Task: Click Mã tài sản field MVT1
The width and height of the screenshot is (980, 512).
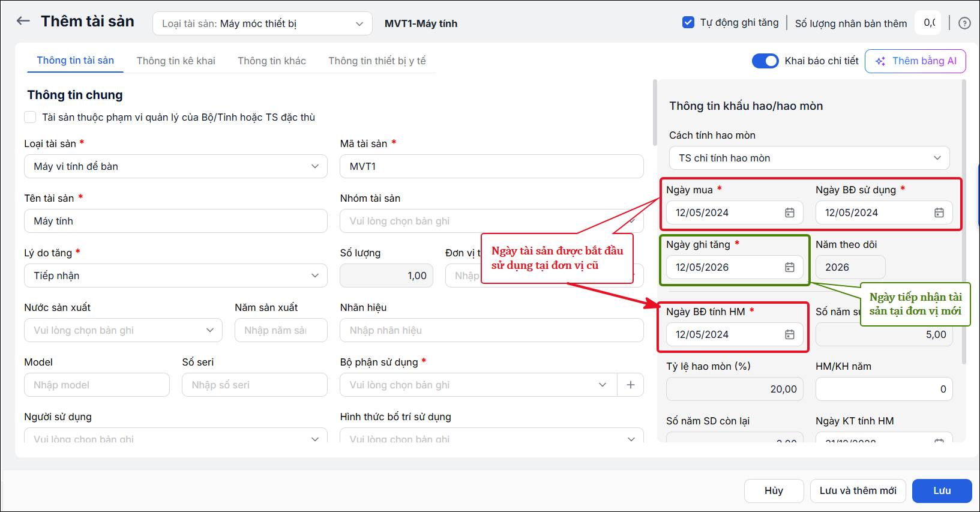Action: [x=492, y=166]
